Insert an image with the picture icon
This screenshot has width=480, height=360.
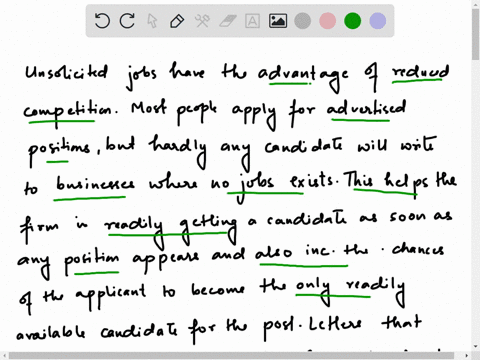click(278, 21)
